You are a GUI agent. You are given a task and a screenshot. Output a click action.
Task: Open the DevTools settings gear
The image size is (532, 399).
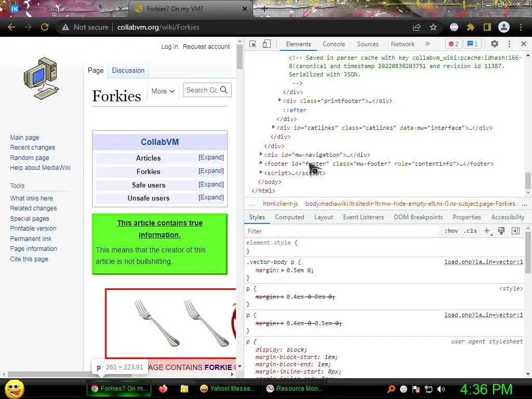point(495,44)
